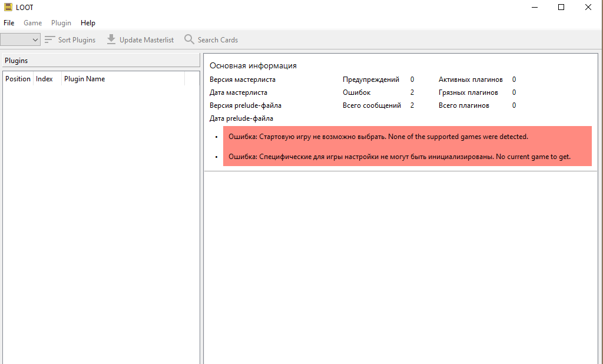Click the Sort Plugins lines icon
The width and height of the screenshot is (603, 364).
[49, 39]
